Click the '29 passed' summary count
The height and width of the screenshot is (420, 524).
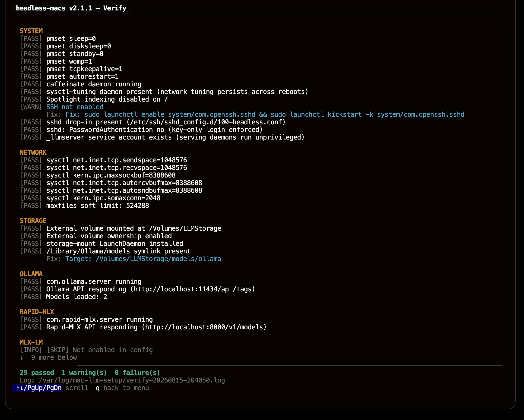click(x=37, y=373)
